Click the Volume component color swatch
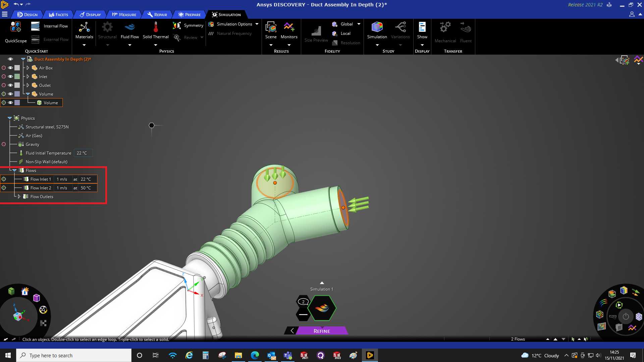 coord(17,94)
